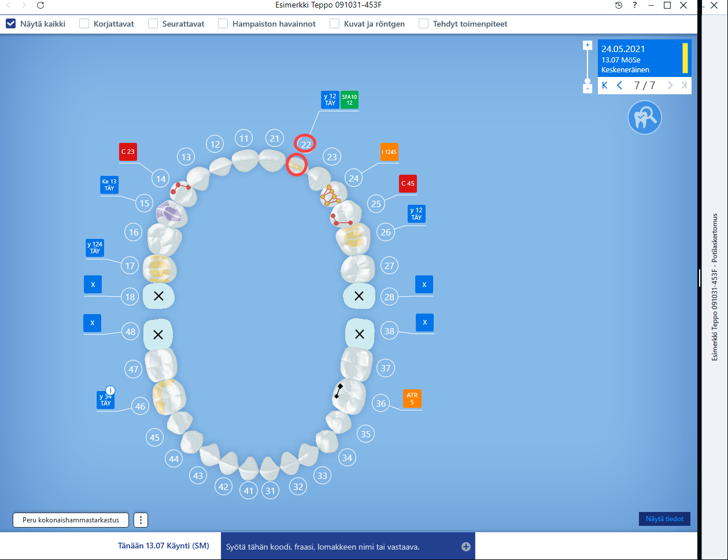Viewport: 728px width, 560px height.
Task: Jump to first examination with K arrow
Action: [605, 86]
